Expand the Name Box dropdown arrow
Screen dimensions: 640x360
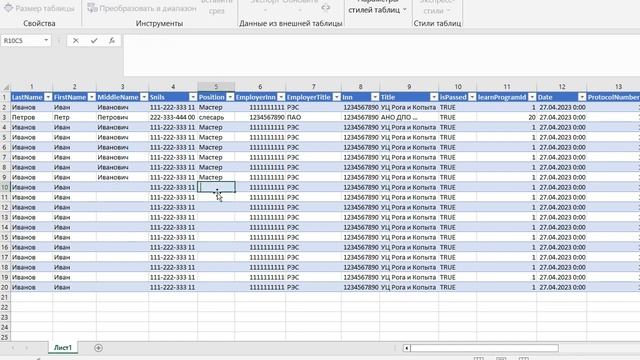click(x=46, y=40)
